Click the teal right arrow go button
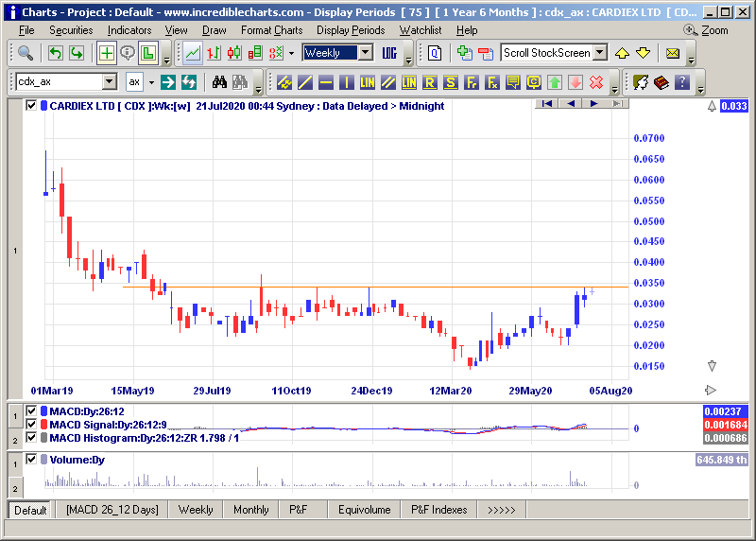Screen dimensions: 756x541 pos(168,82)
